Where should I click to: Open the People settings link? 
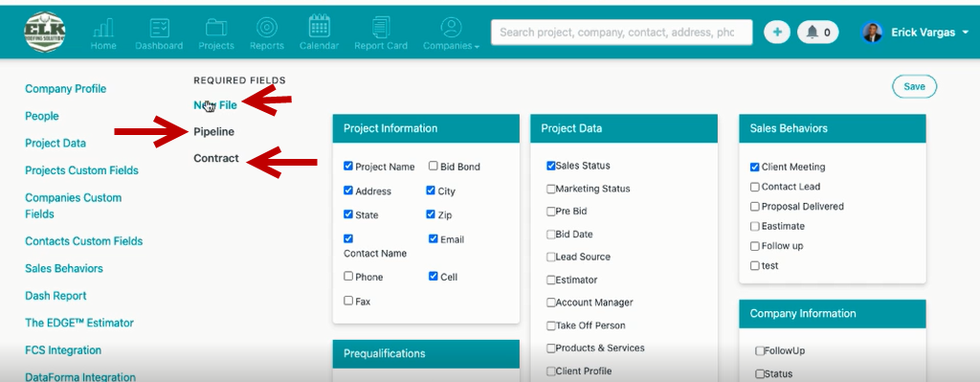(42, 116)
